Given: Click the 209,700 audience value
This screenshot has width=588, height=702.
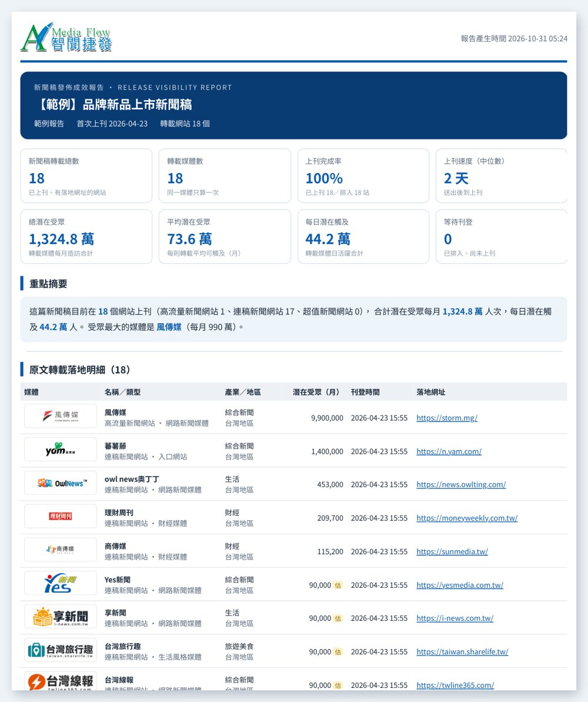Looking at the screenshot, I should 330,518.
